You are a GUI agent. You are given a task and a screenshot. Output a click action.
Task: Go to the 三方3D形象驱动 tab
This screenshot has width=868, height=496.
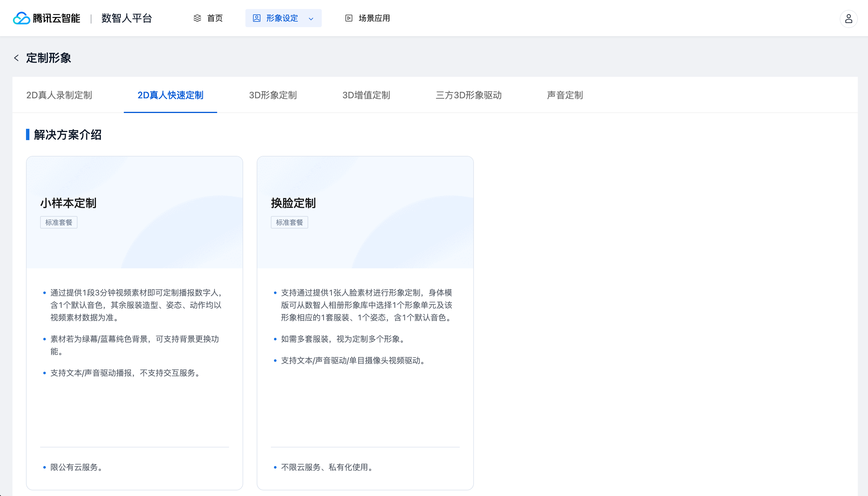pyautogui.click(x=468, y=95)
